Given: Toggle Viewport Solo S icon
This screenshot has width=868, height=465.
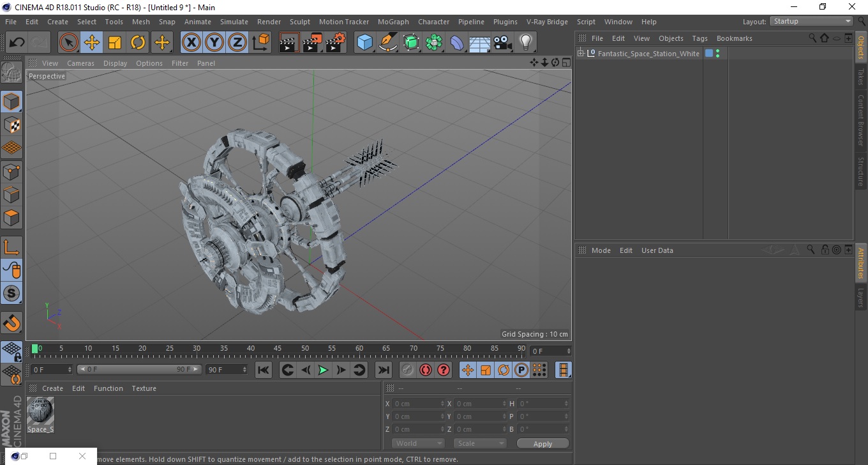Looking at the screenshot, I should tap(11, 293).
